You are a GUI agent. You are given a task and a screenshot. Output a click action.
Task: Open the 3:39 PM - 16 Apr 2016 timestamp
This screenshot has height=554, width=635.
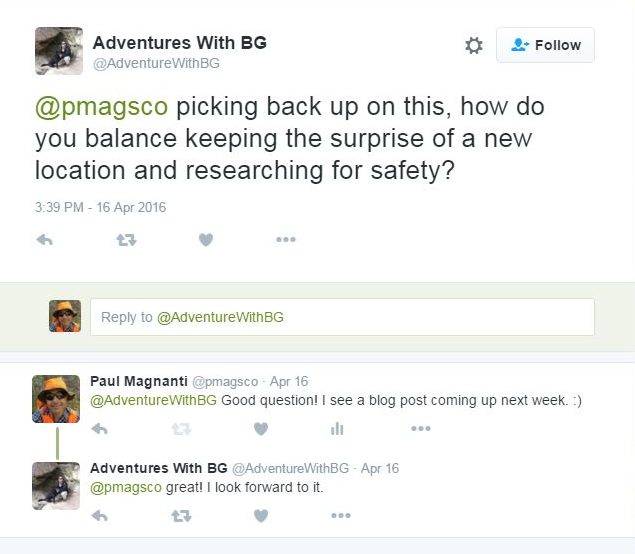pyautogui.click(x=100, y=208)
